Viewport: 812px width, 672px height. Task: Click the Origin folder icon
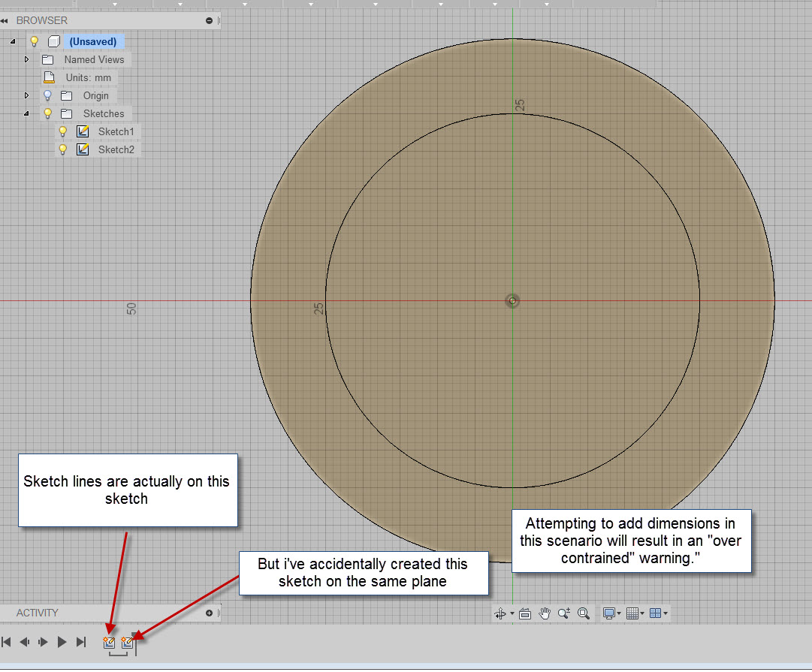click(66, 96)
